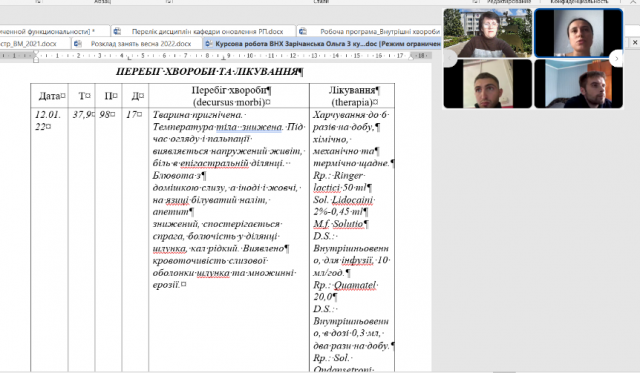Open the Робоча програма_Внутрішні хвороби document tab
This screenshot has width=640, height=373.
369,31
